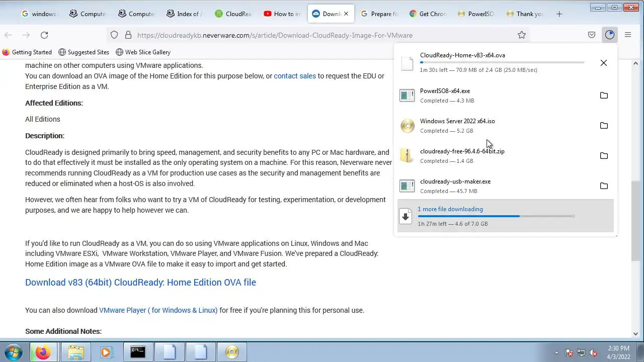Select the CloudReady-Home-v83-x64.ova file name
The width and height of the screenshot is (644, 362).
click(462, 55)
